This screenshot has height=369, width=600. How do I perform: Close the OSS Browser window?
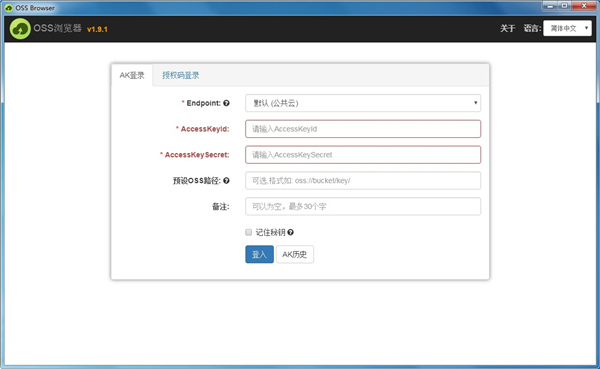tap(584, 6)
